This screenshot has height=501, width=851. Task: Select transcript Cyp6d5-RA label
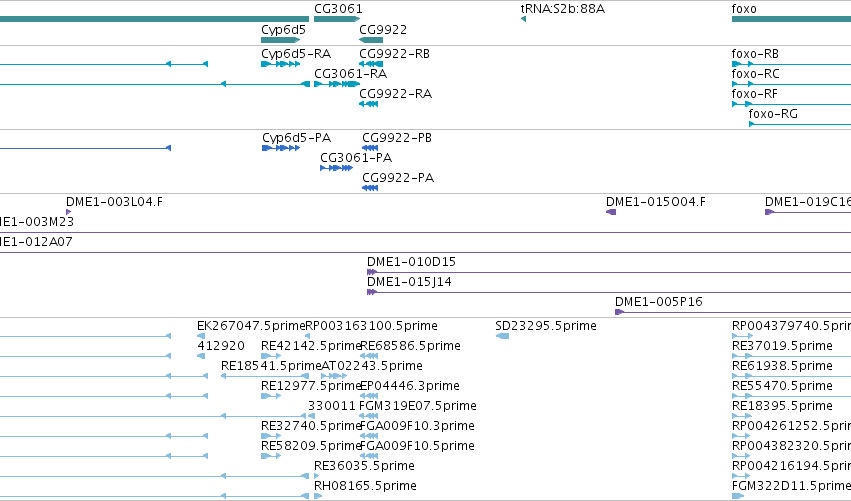click(296, 54)
